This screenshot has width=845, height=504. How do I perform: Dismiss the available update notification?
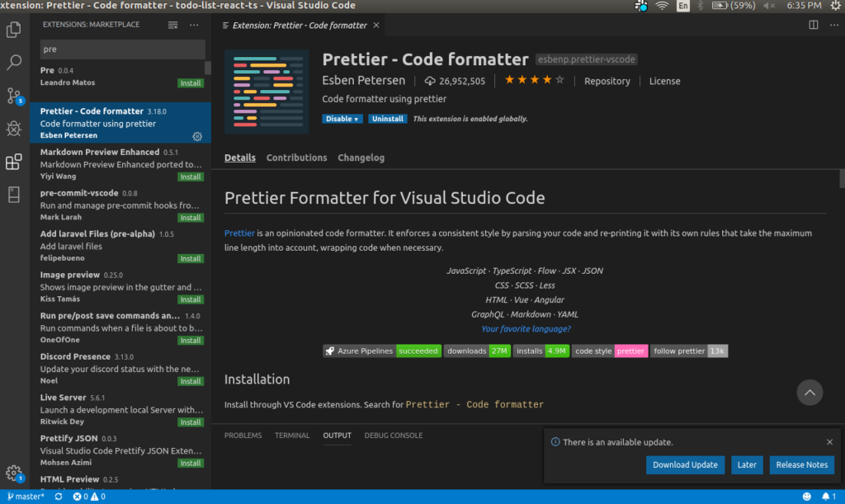click(x=829, y=442)
